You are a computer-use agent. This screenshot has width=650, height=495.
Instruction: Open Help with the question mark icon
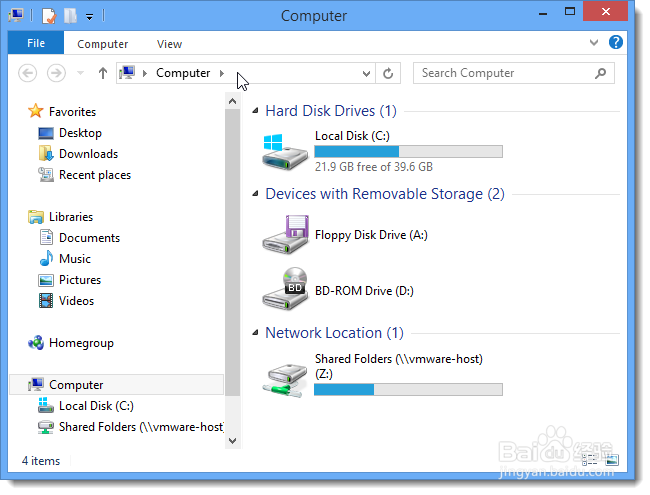coord(616,42)
